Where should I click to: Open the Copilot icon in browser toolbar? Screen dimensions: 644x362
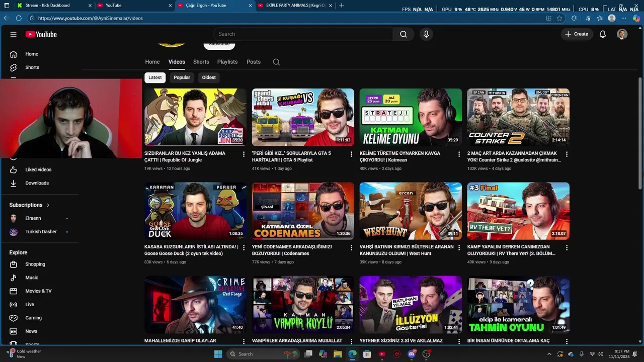[636, 18]
